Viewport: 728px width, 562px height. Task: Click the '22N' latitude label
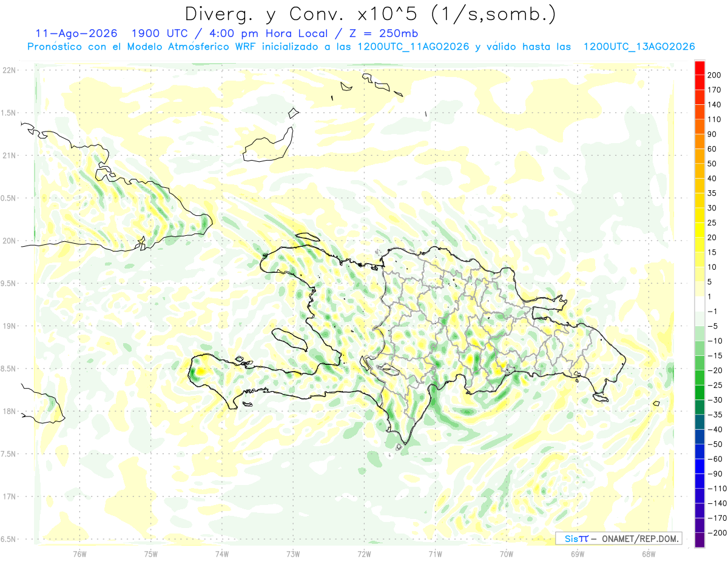8,70
